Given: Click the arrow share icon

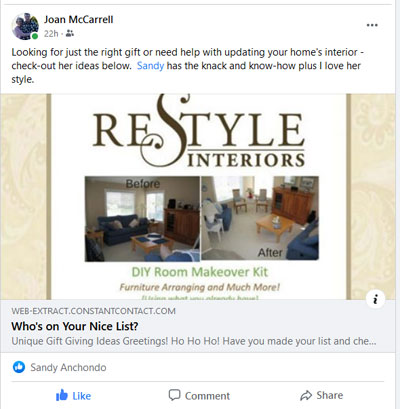Looking at the screenshot, I should coord(306,396).
